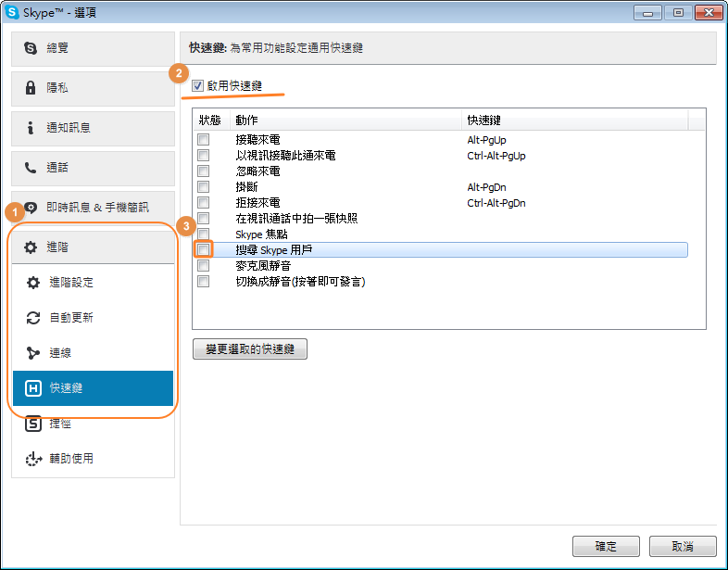The width and height of the screenshot is (728, 570).
Task: Enable the 掛斷 hotkey checkbox
Action: point(204,186)
